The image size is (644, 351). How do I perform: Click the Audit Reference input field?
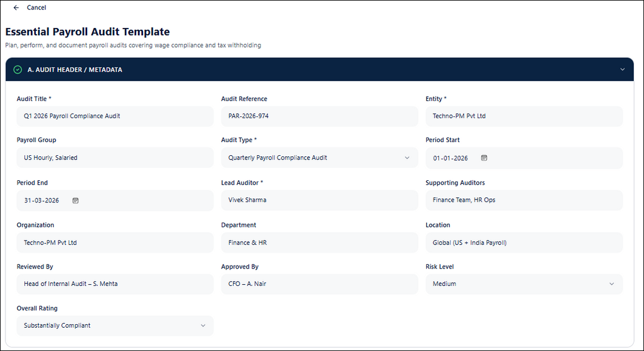point(320,116)
